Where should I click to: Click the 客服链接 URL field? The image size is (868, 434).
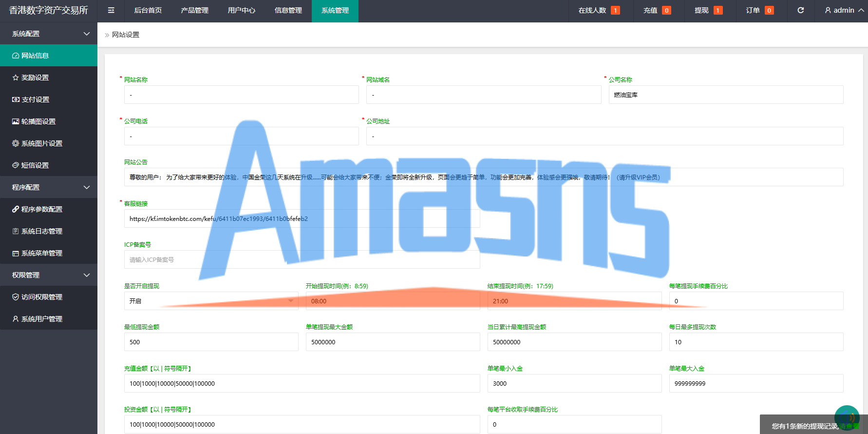pyautogui.click(x=302, y=218)
